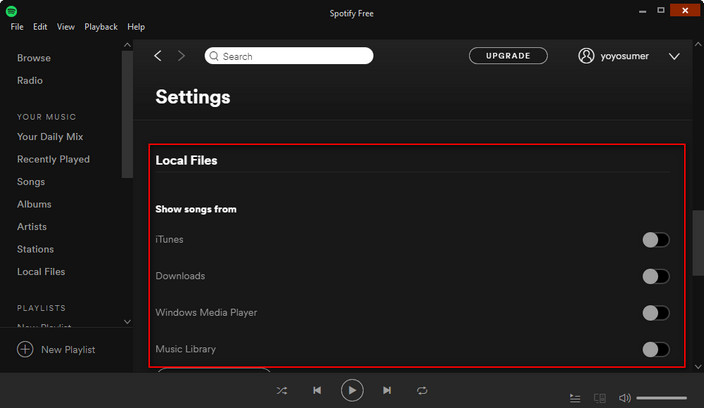Click the settings page scrollbar thumb
The width and height of the screenshot is (704, 408).
point(698,242)
